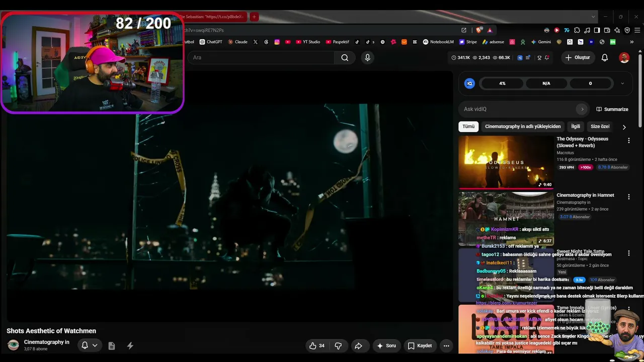Submit the Ask vidIQ question arrow
Image resolution: width=644 pixels, height=362 pixels.
point(582,109)
